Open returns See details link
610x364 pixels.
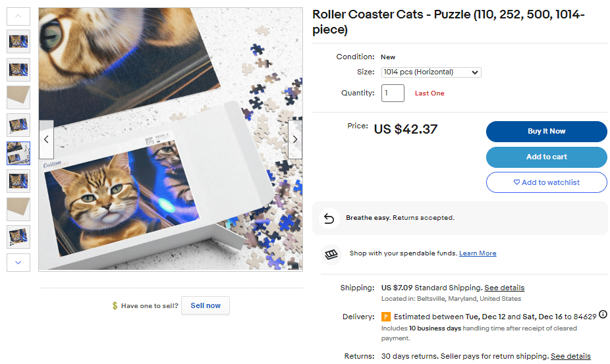pyautogui.click(x=570, y=356)
